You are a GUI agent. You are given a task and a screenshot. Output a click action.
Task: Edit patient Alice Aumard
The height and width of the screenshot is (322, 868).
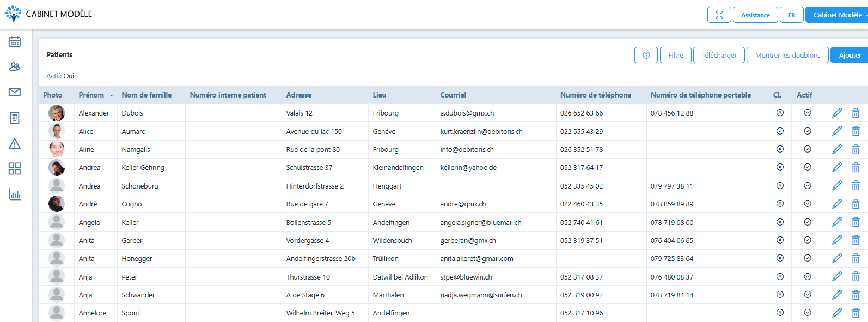[837, 131]
